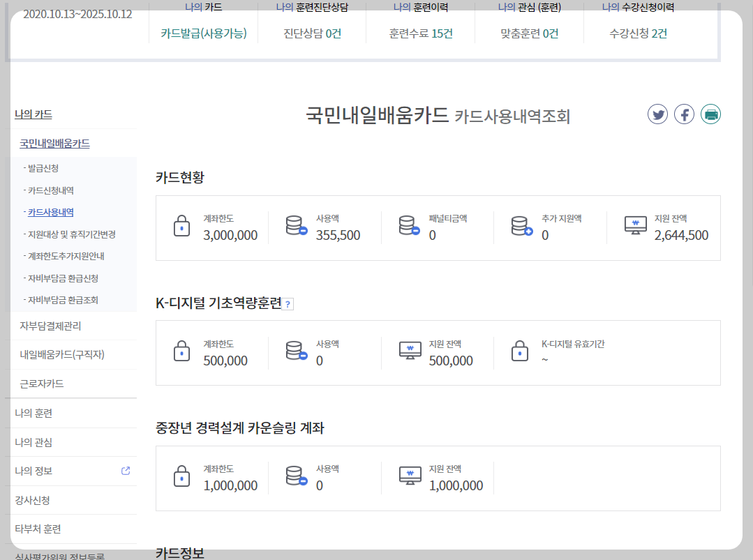Click lock icon beside 계좌한도 3,000,000
Viewport: 753px width, 560px height.
(x=181, y=226)
